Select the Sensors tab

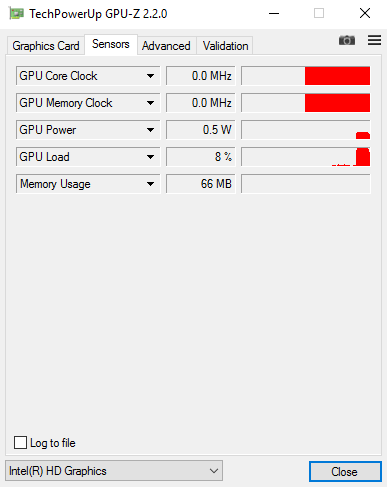point(111,44)
